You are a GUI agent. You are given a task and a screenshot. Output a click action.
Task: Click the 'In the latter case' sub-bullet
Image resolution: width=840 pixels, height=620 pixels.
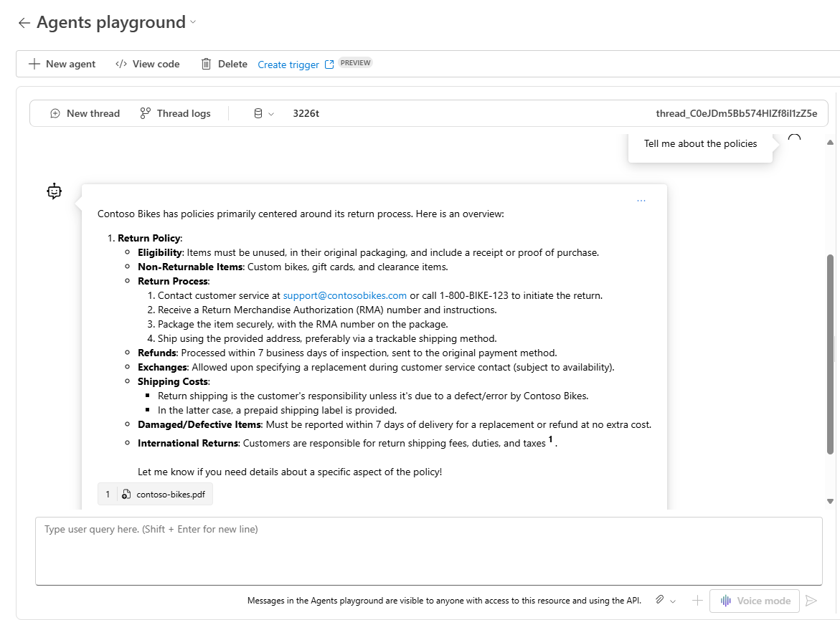(x=277, y=410)
